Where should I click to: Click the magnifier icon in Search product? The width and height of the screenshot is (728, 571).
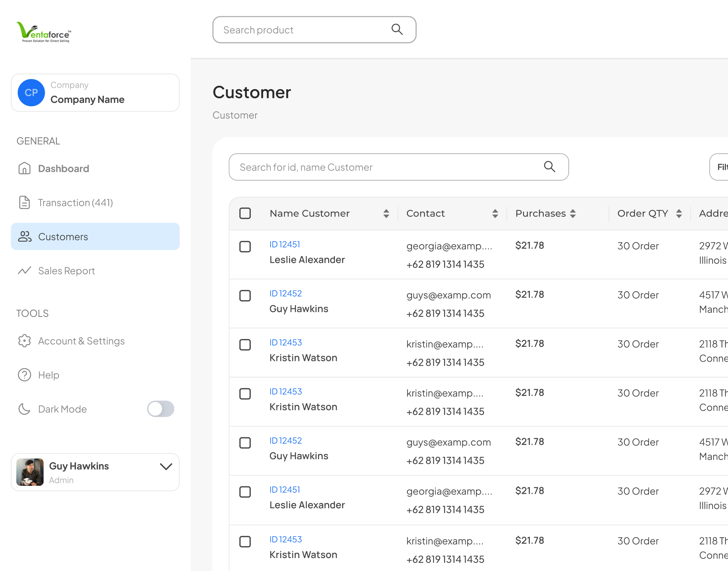397,29
